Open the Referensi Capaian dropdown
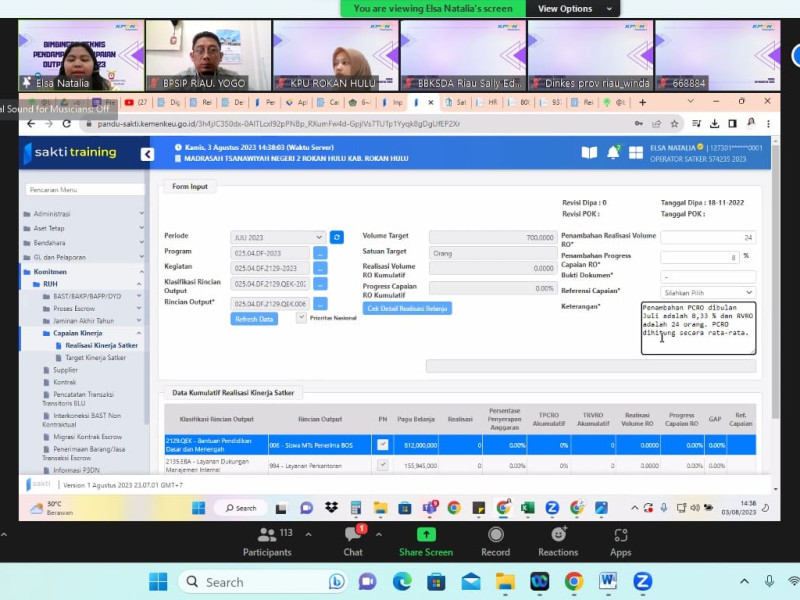Screen dimensions: 800x600 [x=708, y=292]
